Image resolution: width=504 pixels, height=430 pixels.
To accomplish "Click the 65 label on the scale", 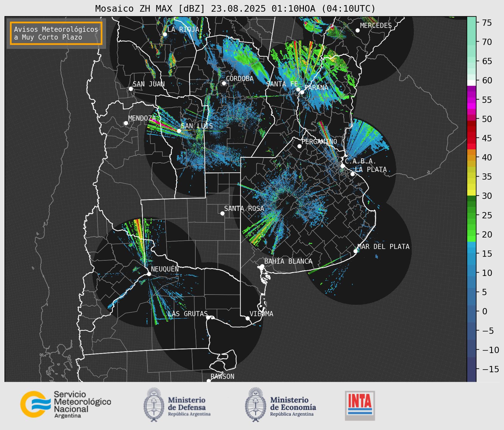I will (x=487, y=61).
